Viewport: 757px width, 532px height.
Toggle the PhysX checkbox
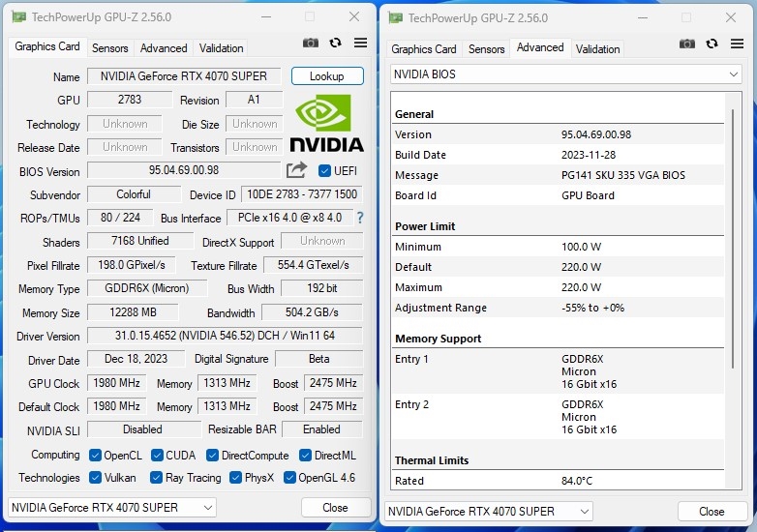235,478
